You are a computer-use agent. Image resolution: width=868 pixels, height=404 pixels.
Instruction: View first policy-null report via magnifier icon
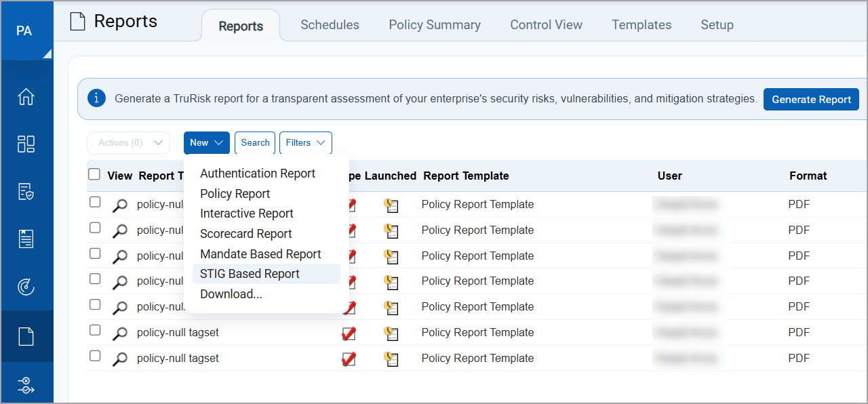point(119,205)
